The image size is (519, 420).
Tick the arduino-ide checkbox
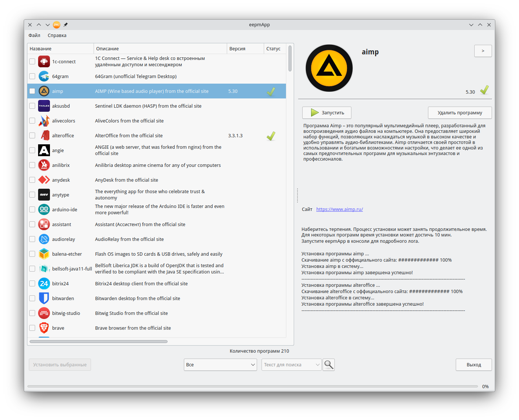click(32, 209)
